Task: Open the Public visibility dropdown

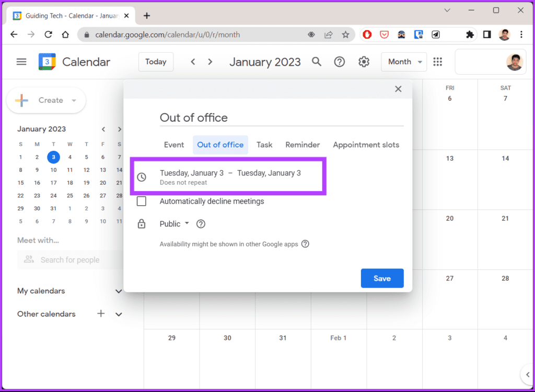Action: pos(174,224)
